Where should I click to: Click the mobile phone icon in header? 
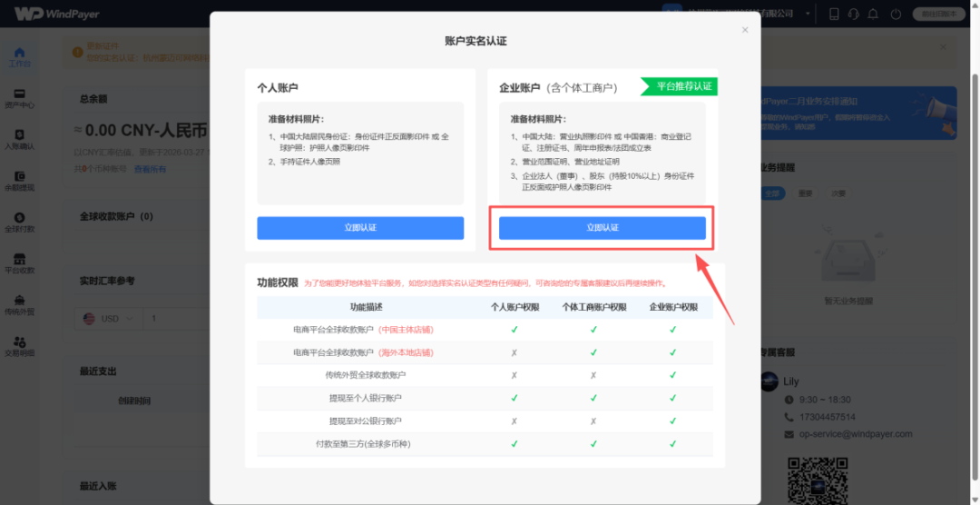coord(833,14)
